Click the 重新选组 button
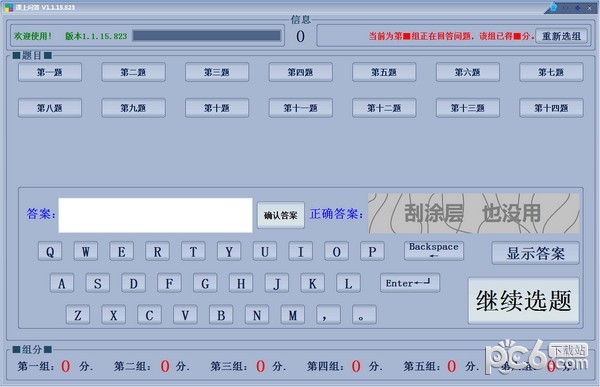 (x=561, y=36)
